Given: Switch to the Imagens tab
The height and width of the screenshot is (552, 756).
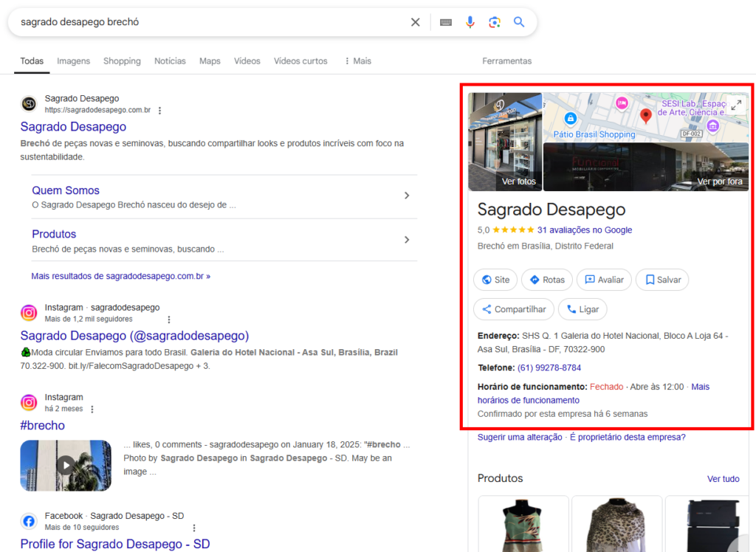Looking at the screenshot, I should [73, 61].
